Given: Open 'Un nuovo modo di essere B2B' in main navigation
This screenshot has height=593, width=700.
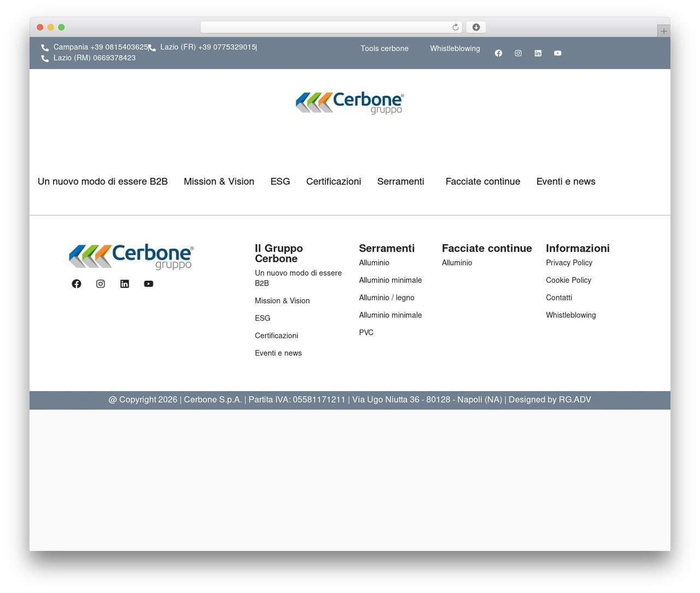Looking at the screenshot, I should [103, 182].
